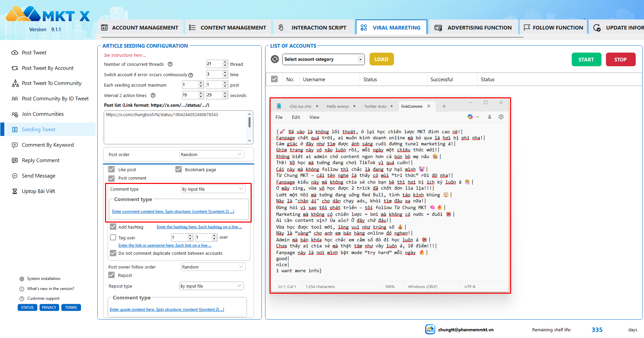Click the Comment By Keyword icon
The image size is (644, 338).
(15, 145)
